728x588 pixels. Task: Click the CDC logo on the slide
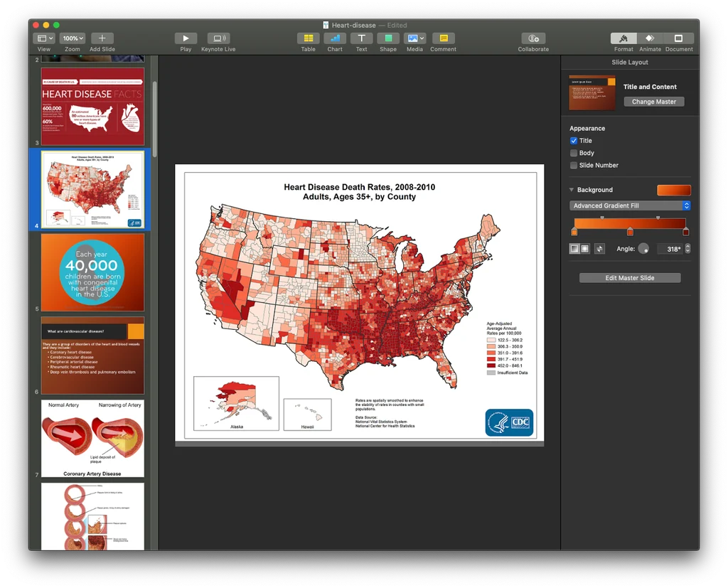point(509,422)
